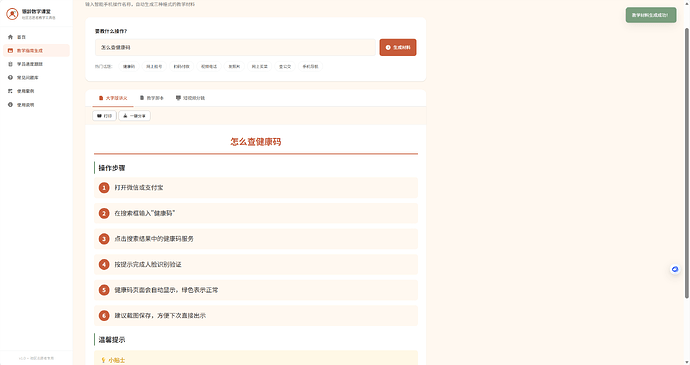This screenshot has height=365, width=690.
Task: Click the 要教什么操作? label
Action: pos(111,31)
